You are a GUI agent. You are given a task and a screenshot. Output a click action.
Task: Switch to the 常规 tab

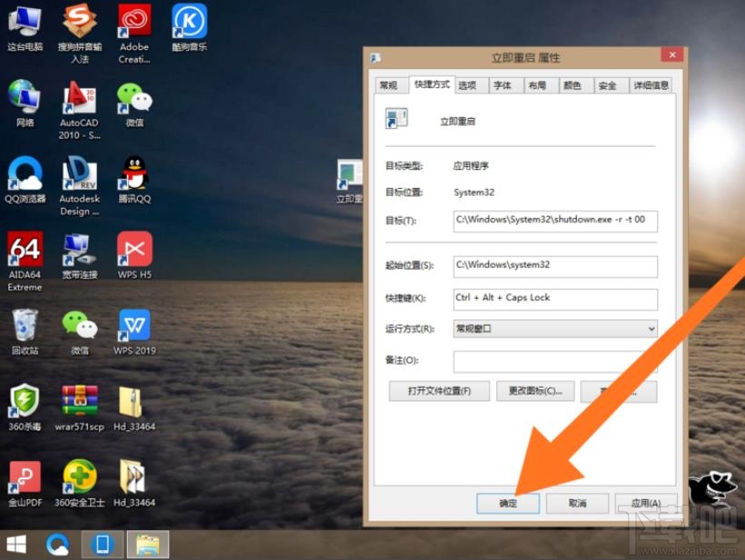click(390, 84)
